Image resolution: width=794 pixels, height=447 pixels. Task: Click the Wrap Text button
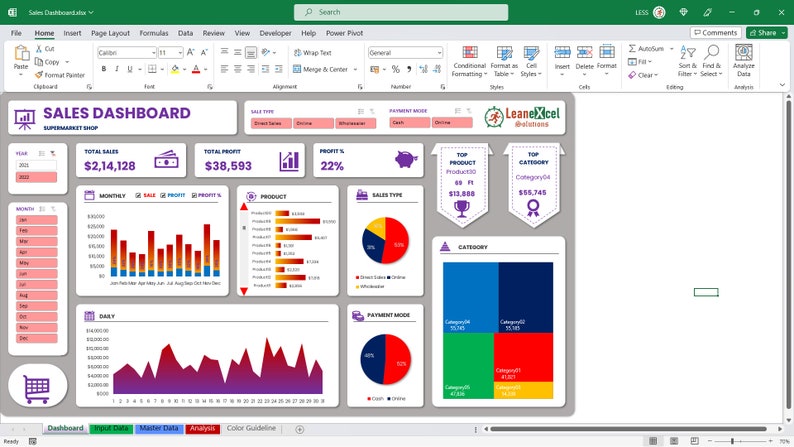(312, 53)
